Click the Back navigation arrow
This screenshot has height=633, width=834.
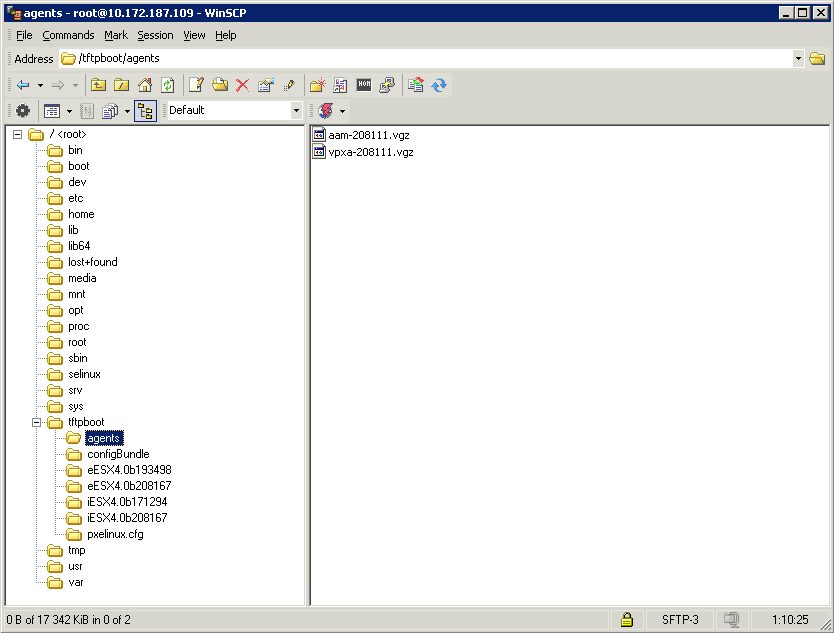[x=23, y=85]
